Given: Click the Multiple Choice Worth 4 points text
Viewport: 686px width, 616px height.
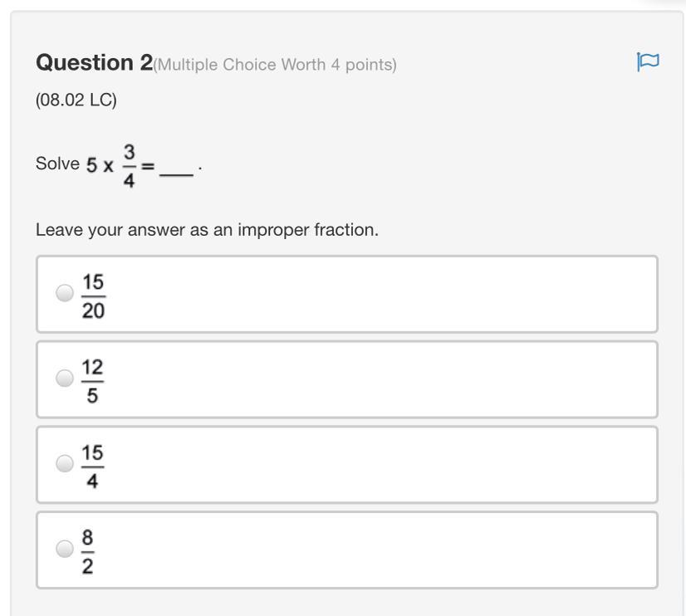Looking at the screenshot, I should pos(276,65).
